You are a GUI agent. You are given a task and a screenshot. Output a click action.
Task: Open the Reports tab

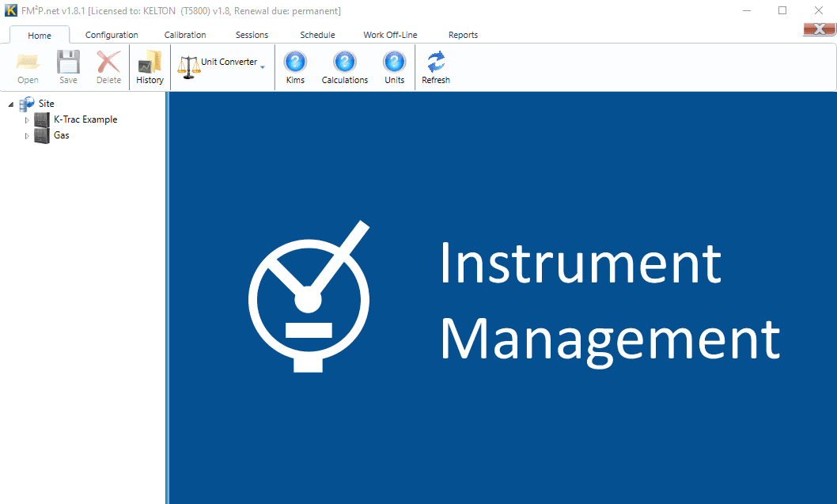coord(463,35)
